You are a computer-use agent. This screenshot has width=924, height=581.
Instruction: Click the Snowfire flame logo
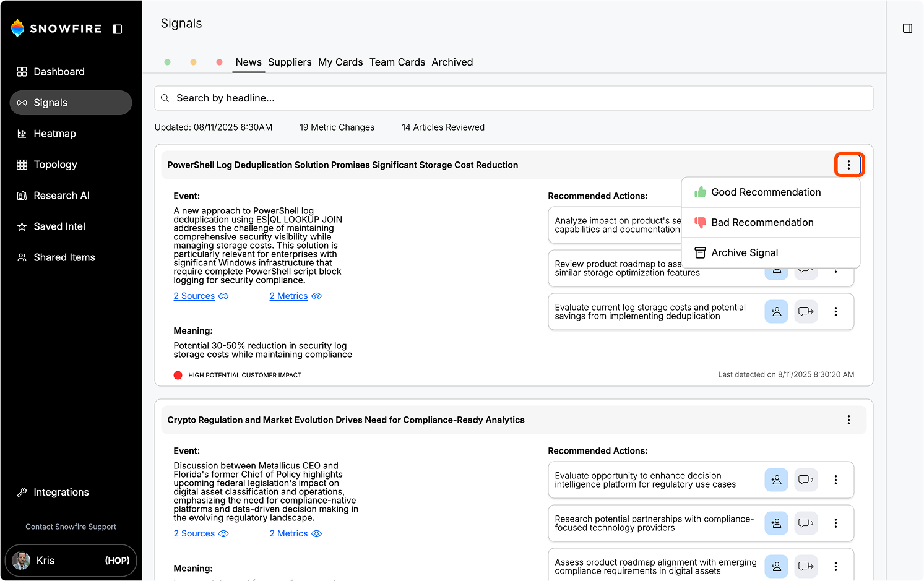(x=18, y=28)
